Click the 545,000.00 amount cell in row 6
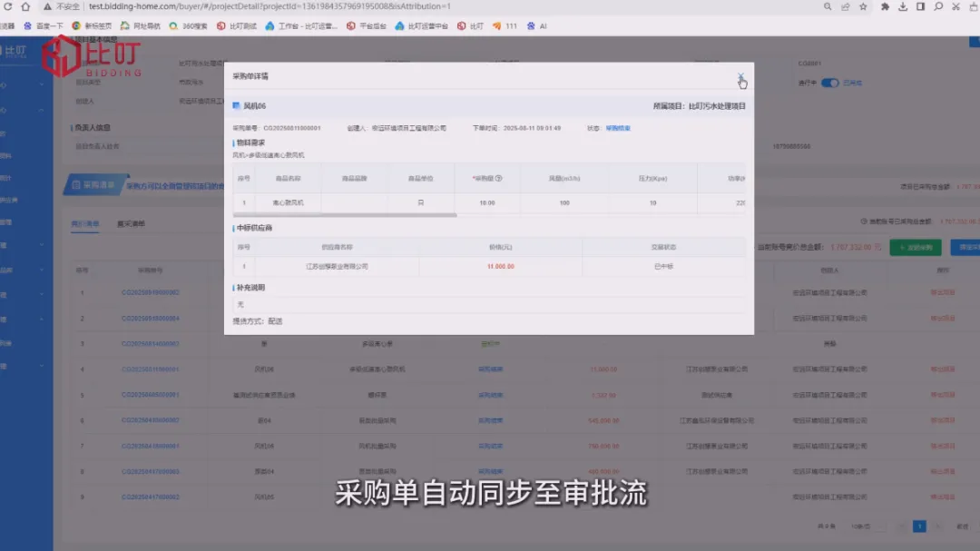Image resolution: width=980 pixels, height=551 pixels. (x=603, y=421)
